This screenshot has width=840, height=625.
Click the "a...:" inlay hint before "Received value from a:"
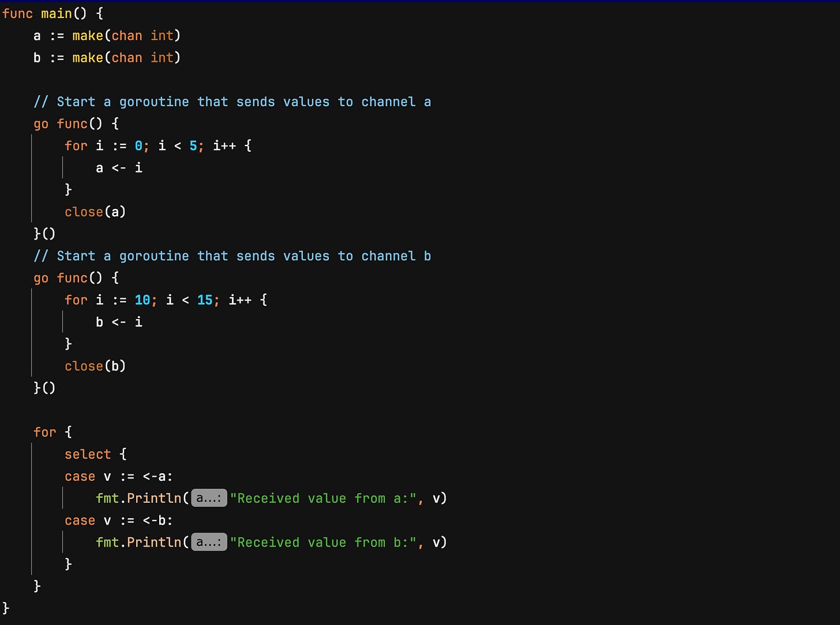(x=209, y=498)
